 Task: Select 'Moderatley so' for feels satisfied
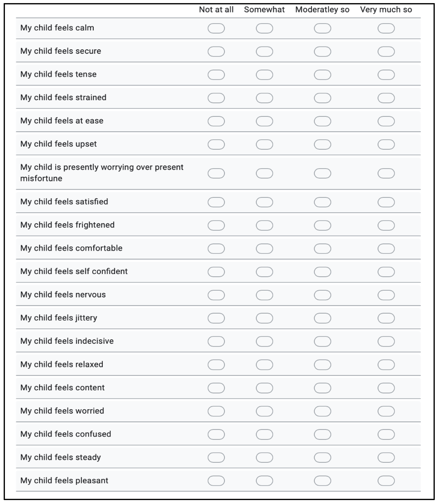coord(322,202)
